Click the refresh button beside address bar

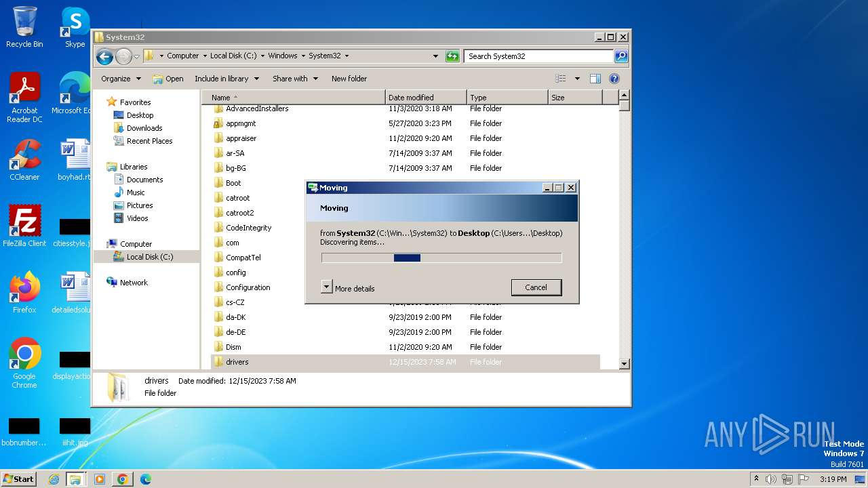click(452, 56)
